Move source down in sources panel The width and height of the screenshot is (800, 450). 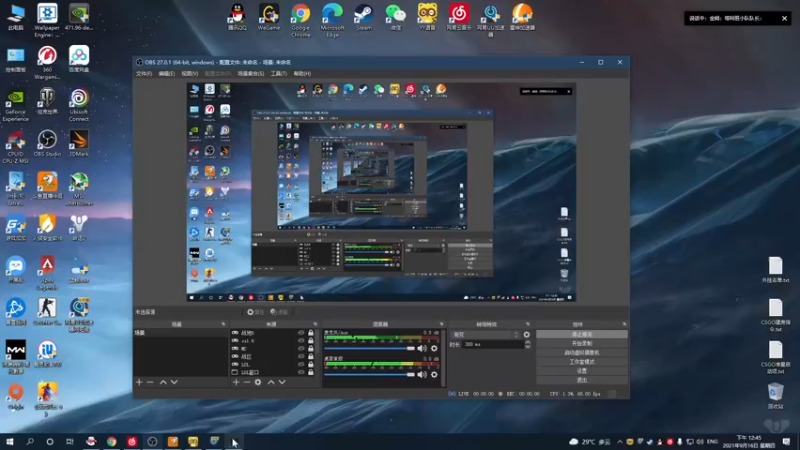point(282,382)
